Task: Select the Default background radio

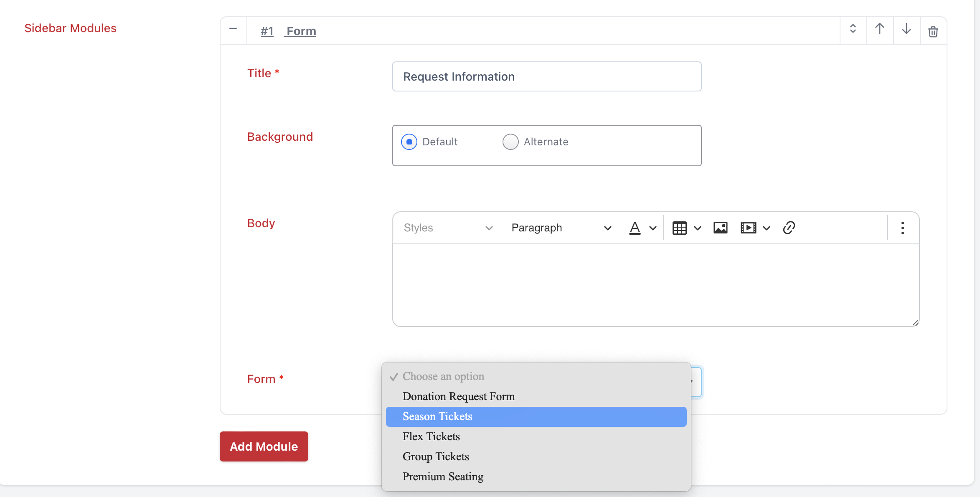Action: tap(409, 142)
